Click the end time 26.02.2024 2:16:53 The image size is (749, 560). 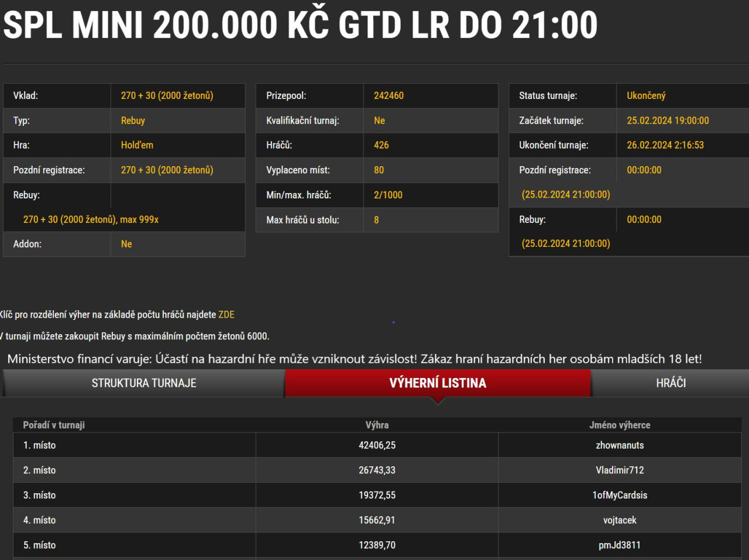665,145
